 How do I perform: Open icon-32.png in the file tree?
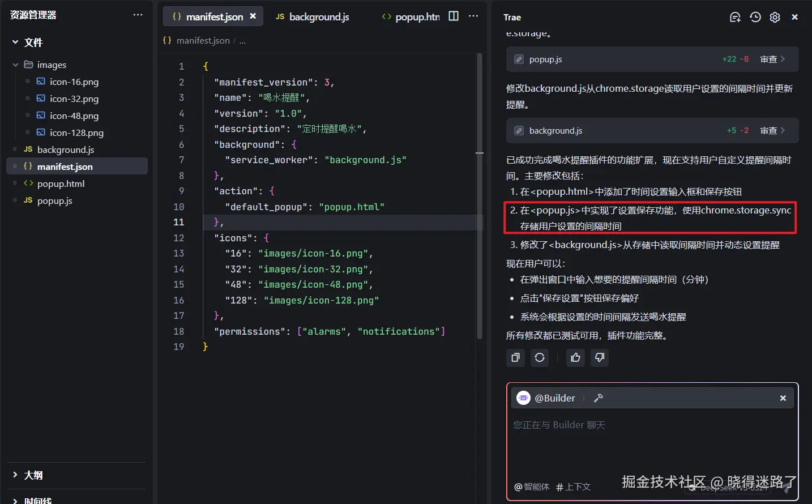pyautogui.click(x=74, y=99)
